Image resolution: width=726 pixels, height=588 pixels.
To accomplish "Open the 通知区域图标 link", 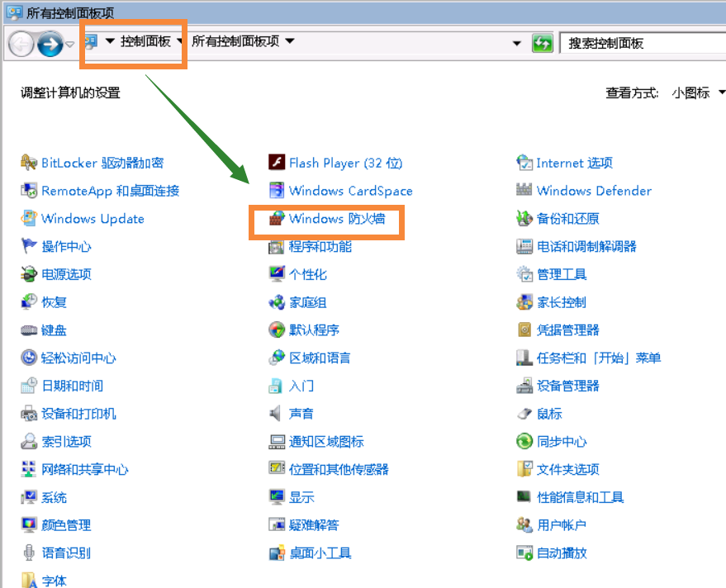I will (x=326, y=441).
